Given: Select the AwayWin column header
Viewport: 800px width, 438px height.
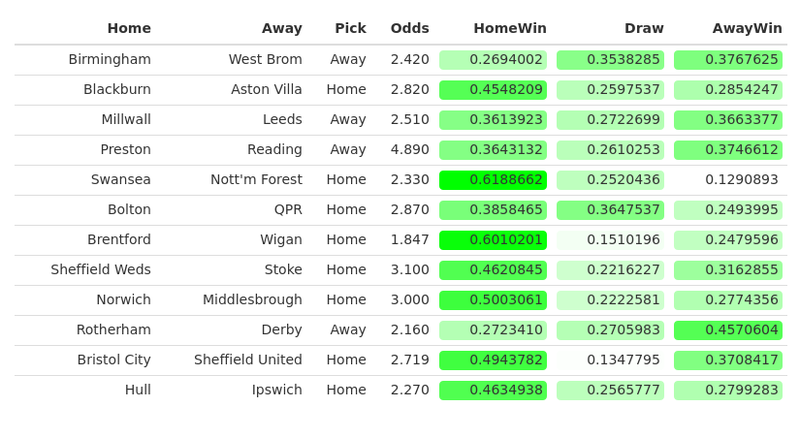Looking at the screenshot, I should [x=747, y=28].
